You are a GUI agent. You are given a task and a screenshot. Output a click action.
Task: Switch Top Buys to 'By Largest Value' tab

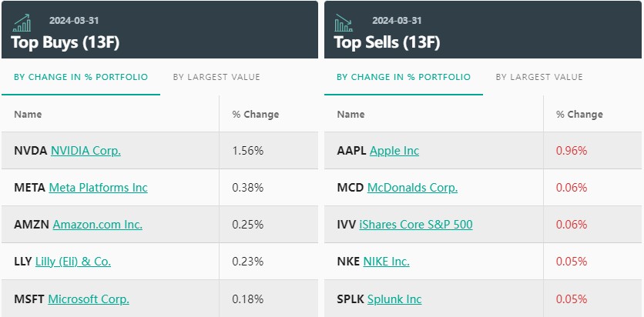click(x=216, y=77)
